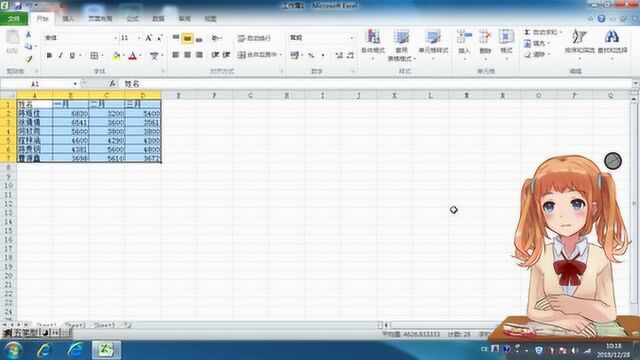Click the text Orientation icon
Viewport: 640px width, 360px height.
[215, 38]
